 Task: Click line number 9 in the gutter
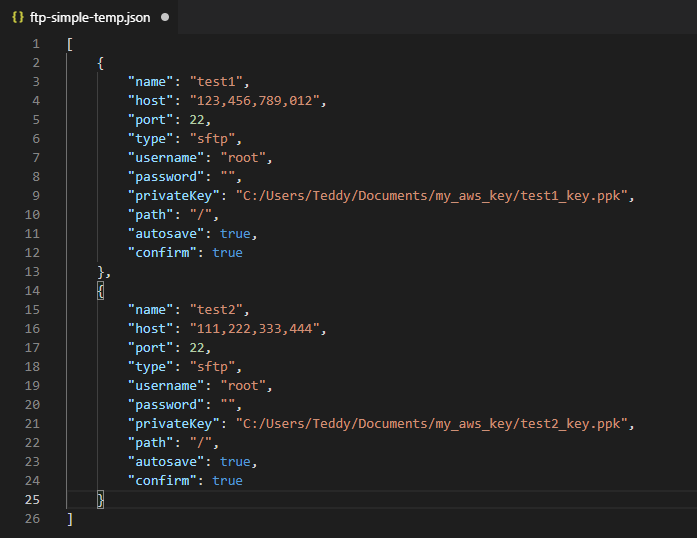[x=36, y=196]
